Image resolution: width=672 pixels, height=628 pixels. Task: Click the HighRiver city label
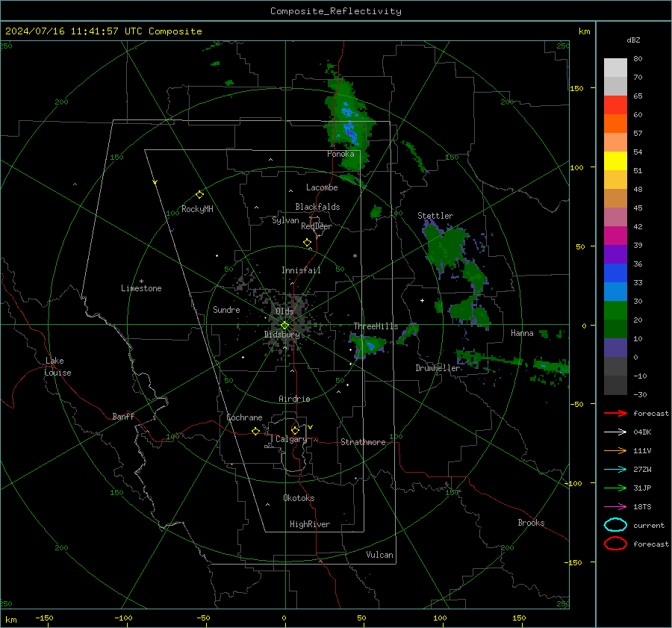(x=310, y=524)
